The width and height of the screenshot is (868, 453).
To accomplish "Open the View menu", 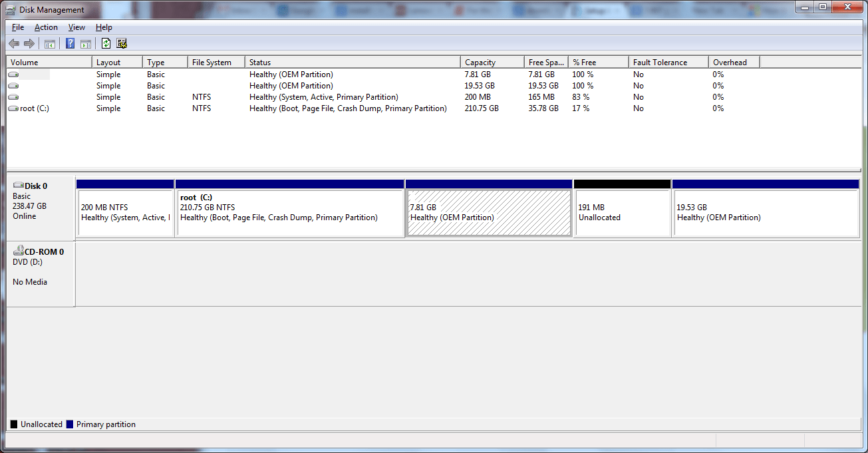I will click(x=76, y=27).
